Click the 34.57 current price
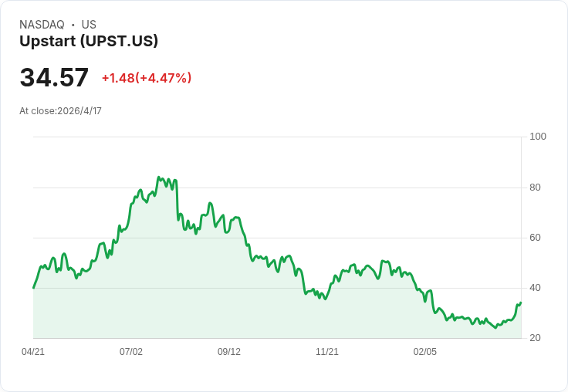 (x=54, y=77)
